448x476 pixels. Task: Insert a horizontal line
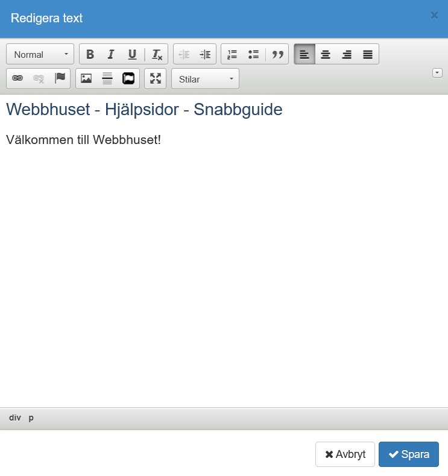pyautogui.click(x=107, y=78)
